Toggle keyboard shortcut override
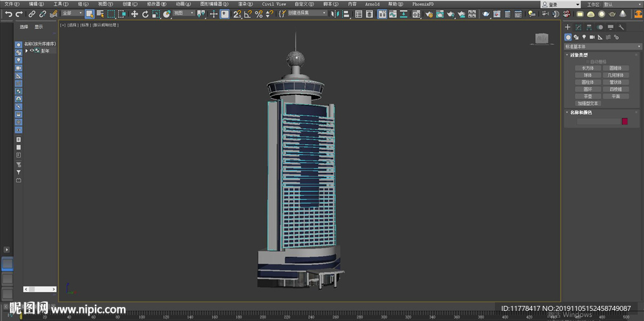Viewport: 644px width, 321px height. pos(225,14)
